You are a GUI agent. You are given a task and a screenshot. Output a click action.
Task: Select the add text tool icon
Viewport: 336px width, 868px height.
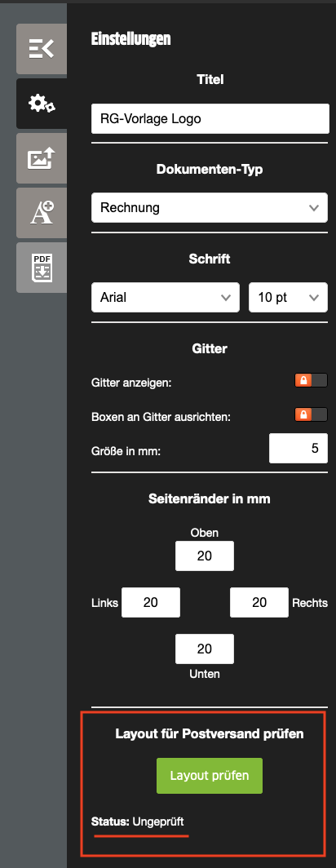[42, 213]
